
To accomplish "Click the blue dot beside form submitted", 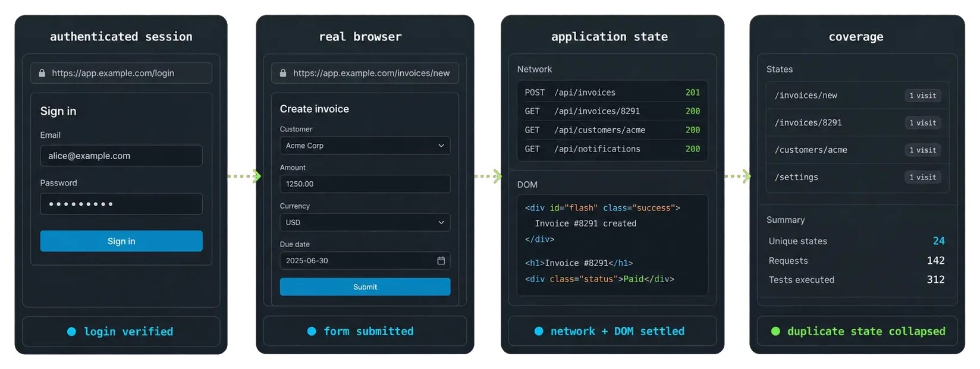I will coord(312,332).
